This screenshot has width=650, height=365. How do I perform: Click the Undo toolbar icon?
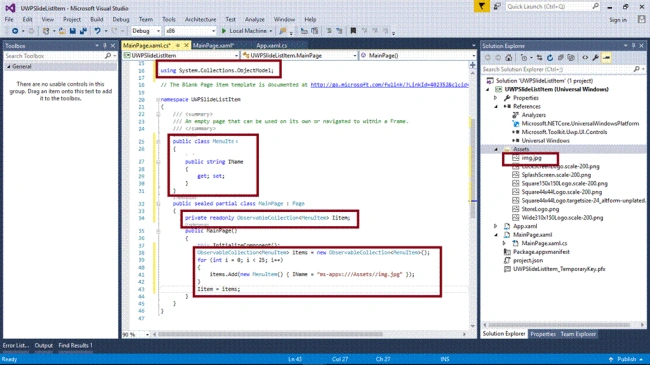click(97, 31)
